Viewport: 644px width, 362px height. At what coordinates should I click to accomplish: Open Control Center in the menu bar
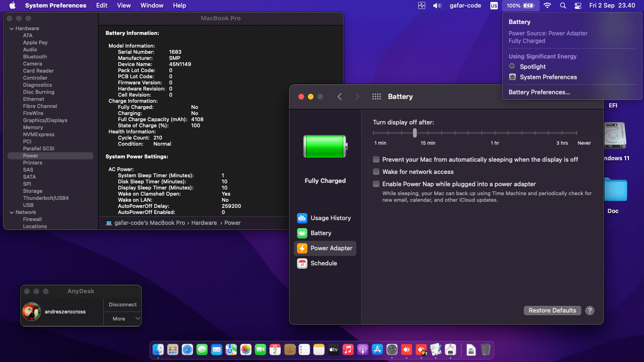(x=578, y=6)
